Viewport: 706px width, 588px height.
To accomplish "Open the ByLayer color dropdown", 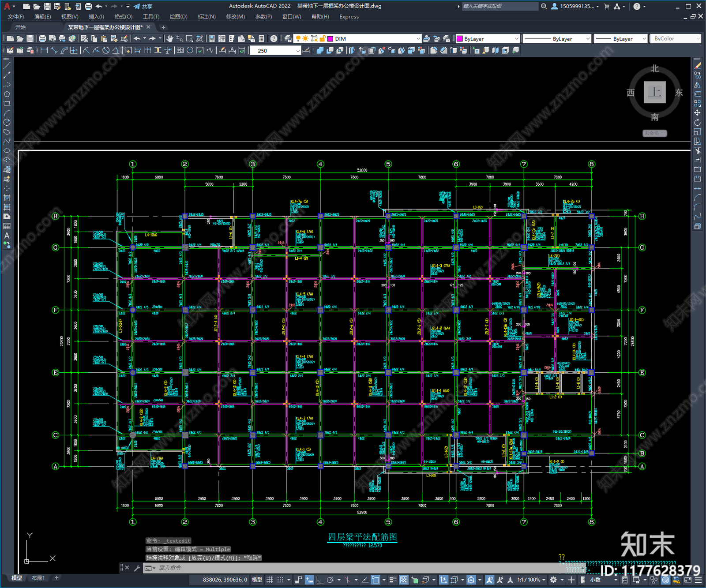I will click(x=517, y=39).
